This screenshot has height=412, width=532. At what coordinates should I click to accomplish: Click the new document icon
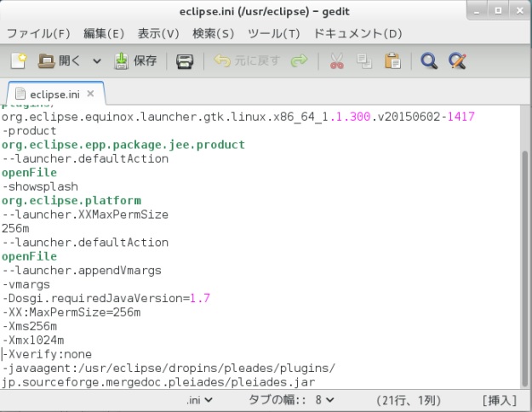pos(20,61)
